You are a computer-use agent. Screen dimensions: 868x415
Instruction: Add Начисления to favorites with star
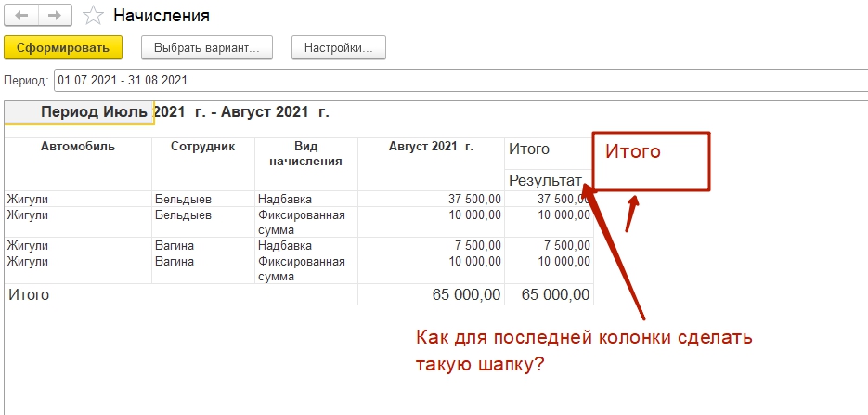[92, 16]
